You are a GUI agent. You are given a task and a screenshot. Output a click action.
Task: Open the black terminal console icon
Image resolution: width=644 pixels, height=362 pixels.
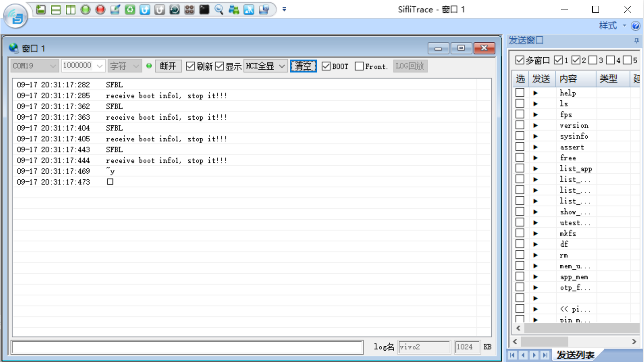click(x=204, y=9)
